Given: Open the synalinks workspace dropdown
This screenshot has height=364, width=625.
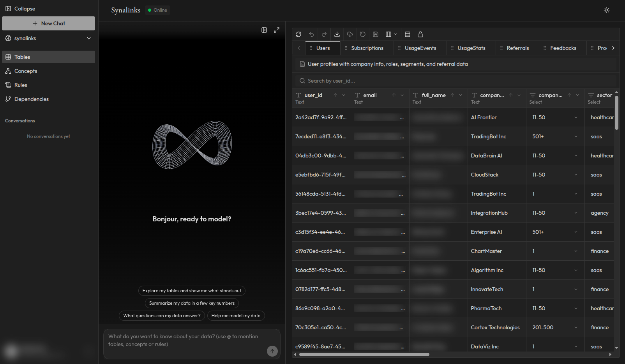Looking at the screenshot, I should pos(48,38).
